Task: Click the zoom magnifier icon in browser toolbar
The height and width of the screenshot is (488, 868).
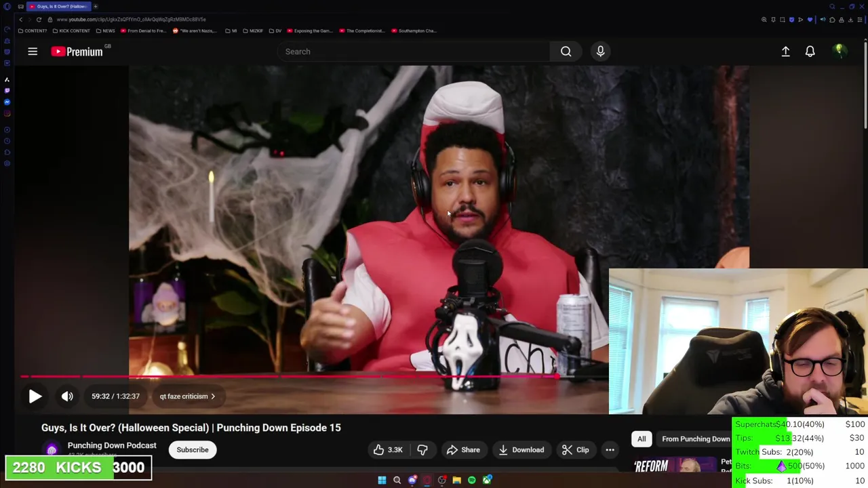Action: pyautogui.click(x=764, y=20)
